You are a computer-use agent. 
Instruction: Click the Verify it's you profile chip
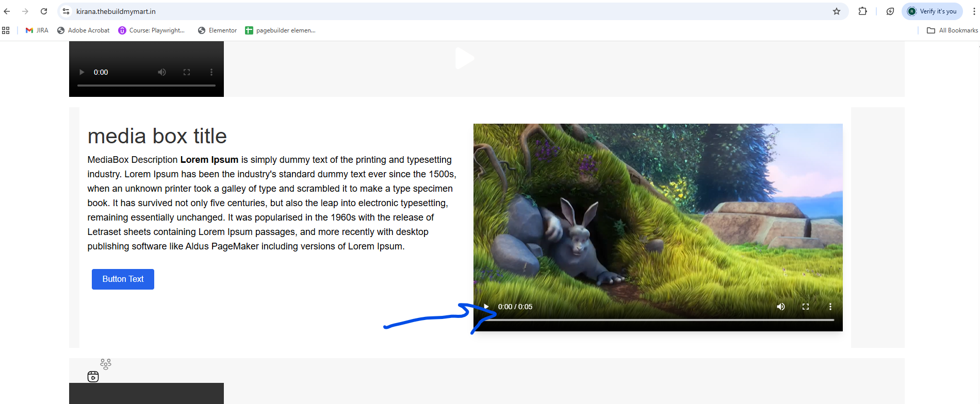932,11
